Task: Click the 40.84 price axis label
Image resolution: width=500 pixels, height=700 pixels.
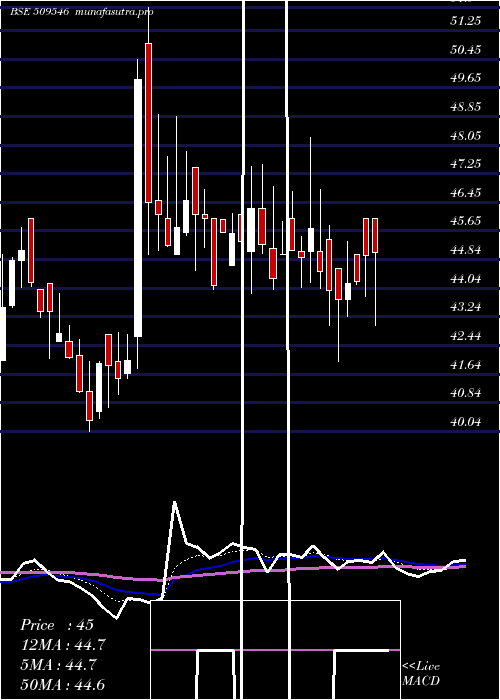Action: click(x=466, y=393)
